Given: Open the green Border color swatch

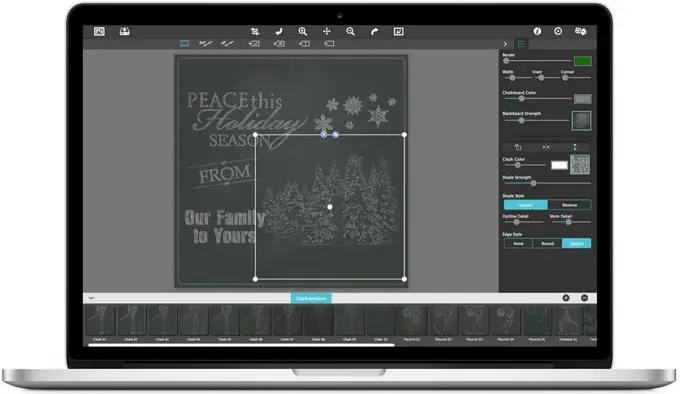Looking at the screenshot, I should [582, 61].
